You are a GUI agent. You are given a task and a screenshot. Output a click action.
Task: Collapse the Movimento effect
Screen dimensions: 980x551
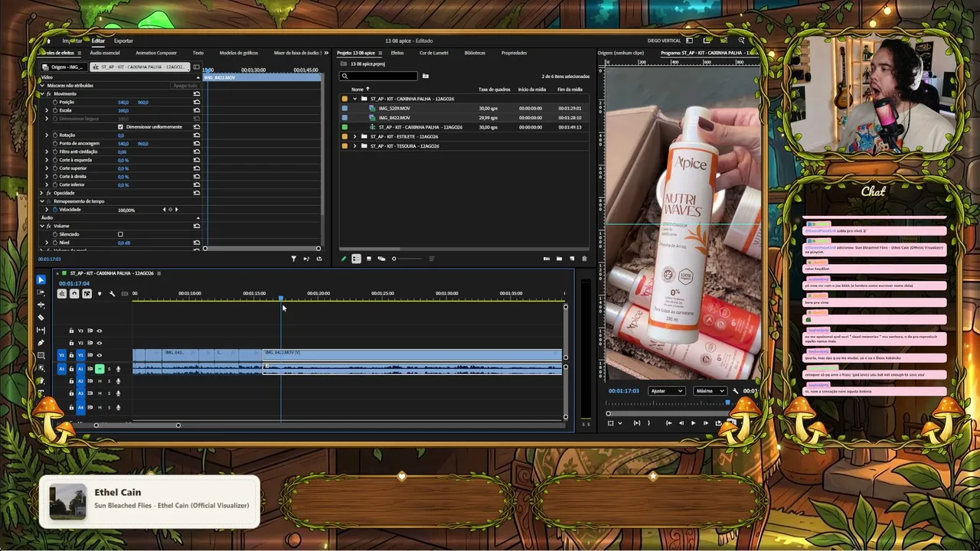point(41,93)
